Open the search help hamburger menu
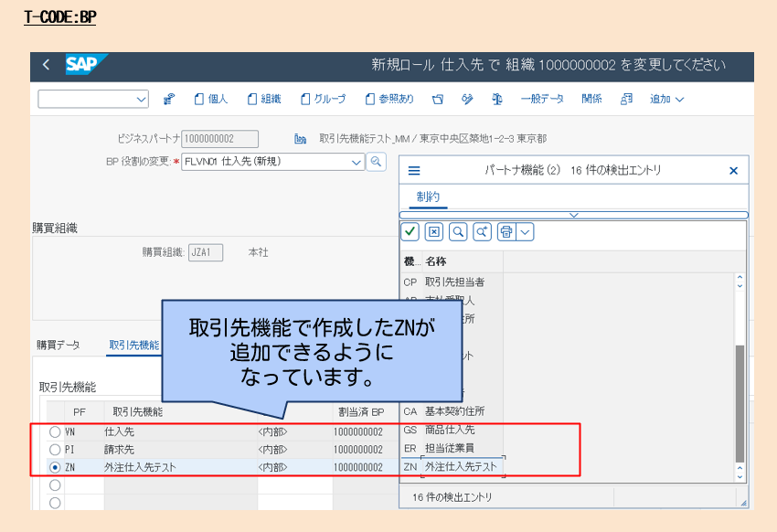The width and height of the screenshot is (777, 532). pyautogui.click(x=414, y=171)
